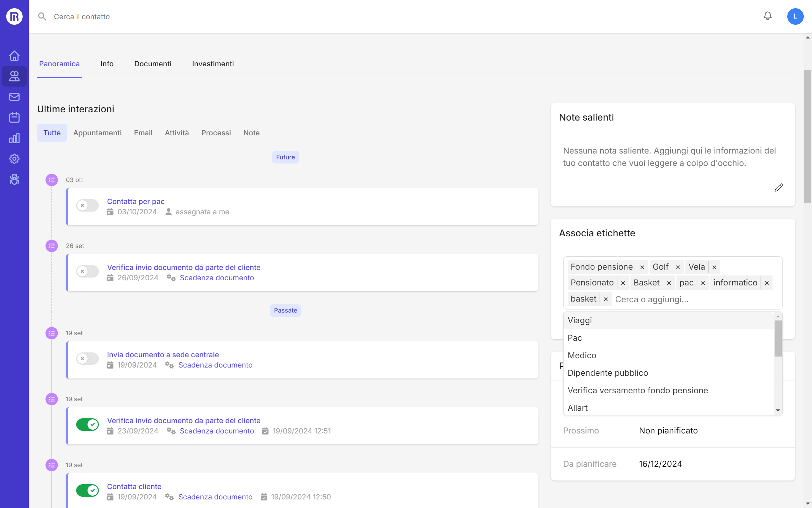This screenshot has width=812, height=508.
Task: Click the 'Cerca il contatto' search field
Action: pyautogui.click(x=81, y=16)
